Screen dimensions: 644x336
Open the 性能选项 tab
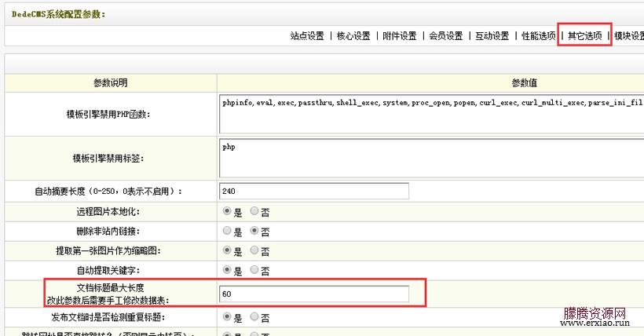click(x=539, y=36)
